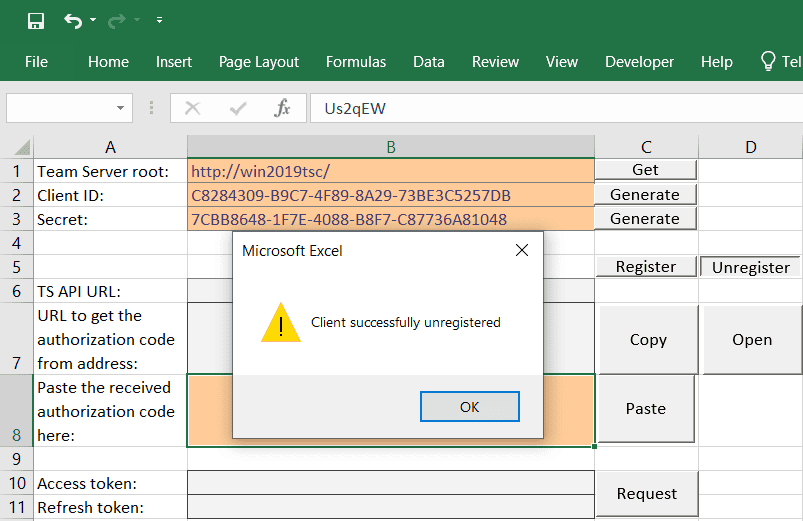Viewport: 803px width, 521px height.
Task: Select row 9 header
Action: (16, 459)
